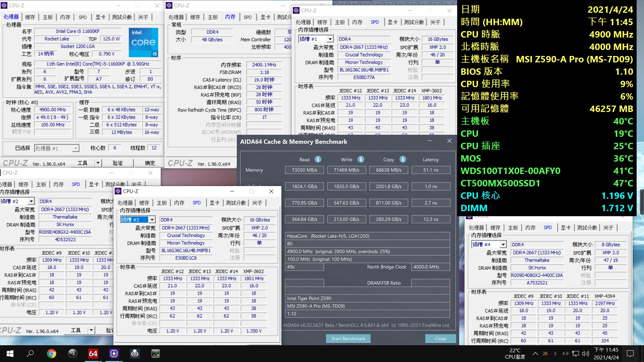Click the Start Benchmark button

click(348, 339)
